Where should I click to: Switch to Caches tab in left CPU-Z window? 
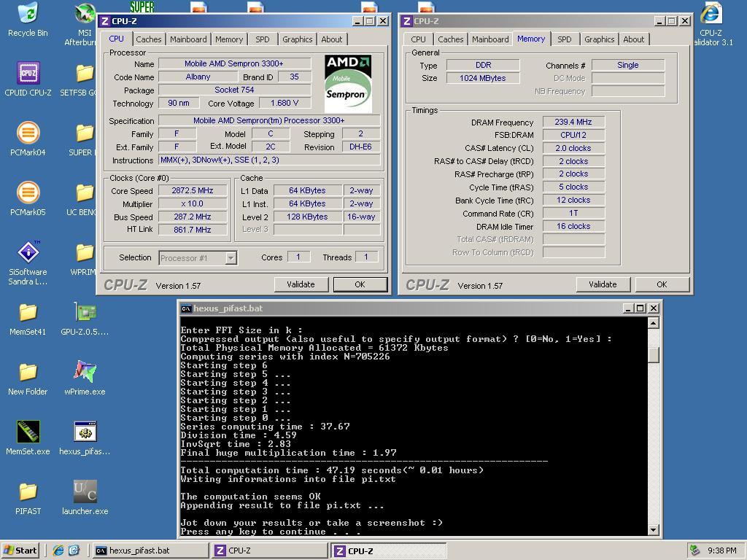(x=148, y=39)
